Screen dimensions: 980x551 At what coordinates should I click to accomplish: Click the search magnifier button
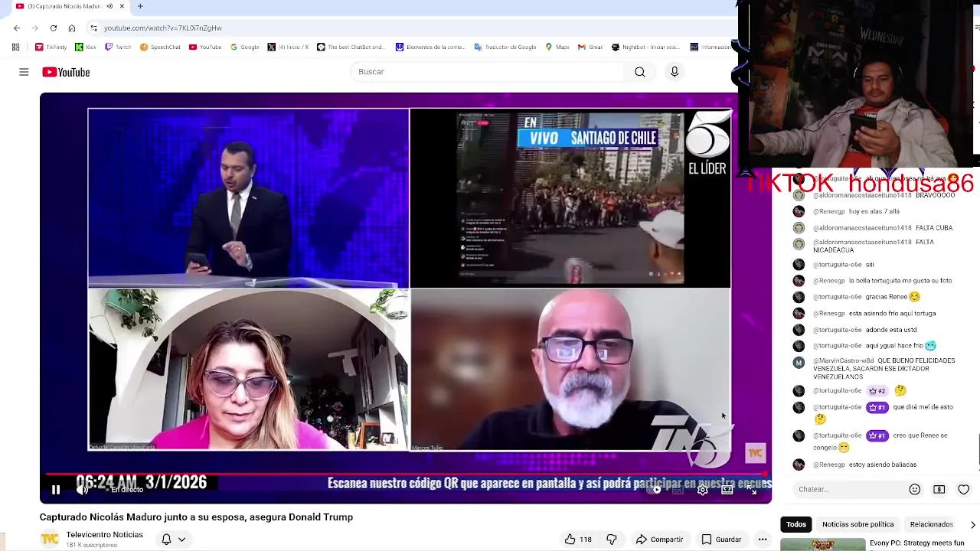(639, 72)
